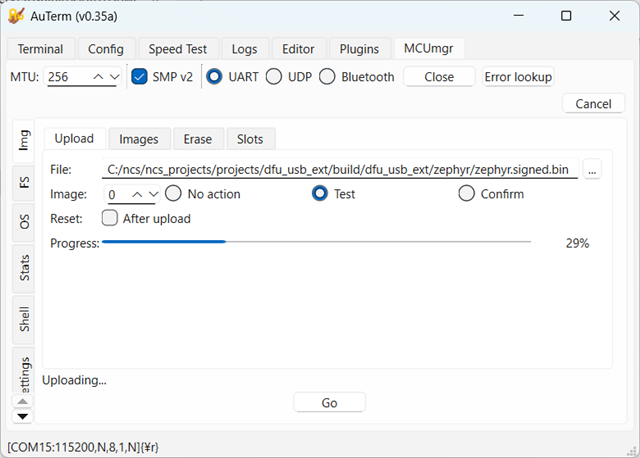Click the upload progress bar
The width and height of the screenshot is (640, 458).
tap(316, 242)
